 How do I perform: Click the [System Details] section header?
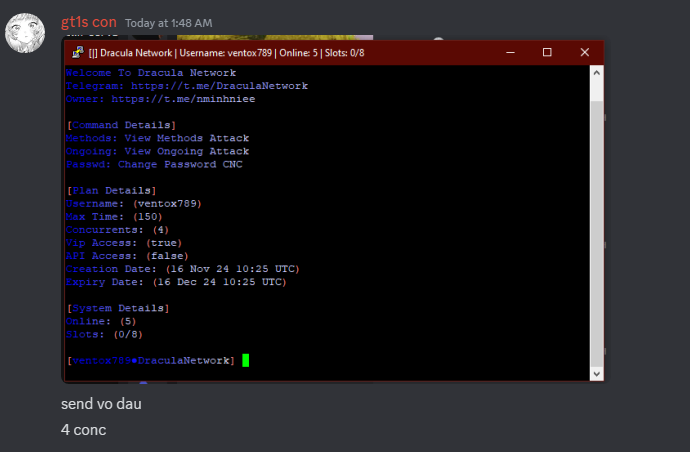pos(117,308)
